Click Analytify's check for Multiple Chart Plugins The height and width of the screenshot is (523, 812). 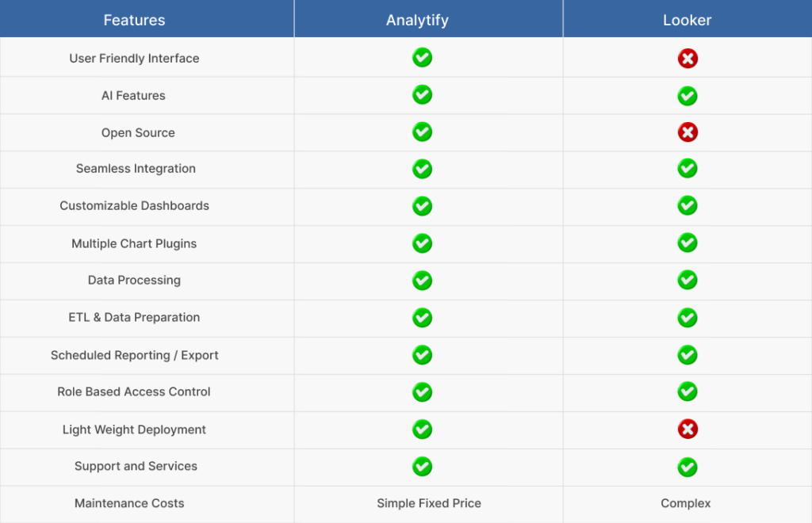[x=422, y=243]
